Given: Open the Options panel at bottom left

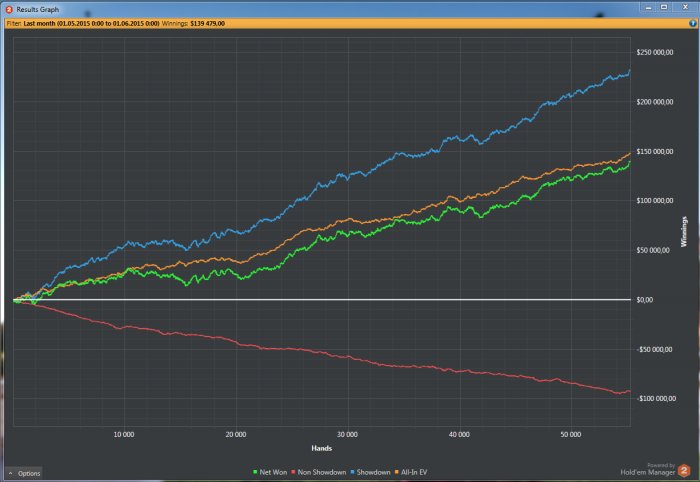Looking at the screenshot, I should click(x=24, y=473).
